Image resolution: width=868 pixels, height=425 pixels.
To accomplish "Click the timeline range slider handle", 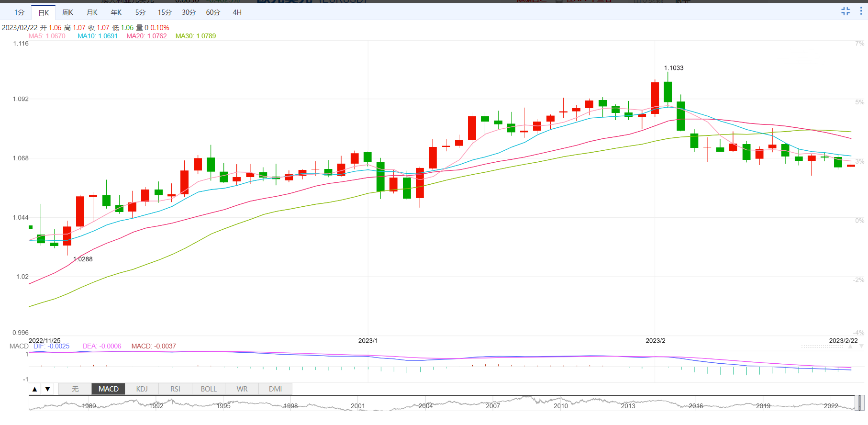I will 860,403.
